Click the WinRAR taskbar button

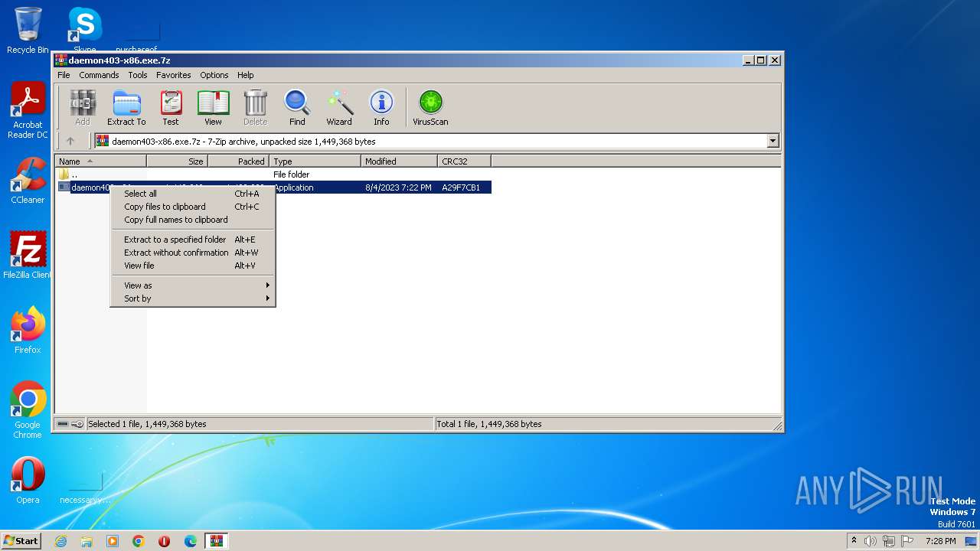coord(217,541)
